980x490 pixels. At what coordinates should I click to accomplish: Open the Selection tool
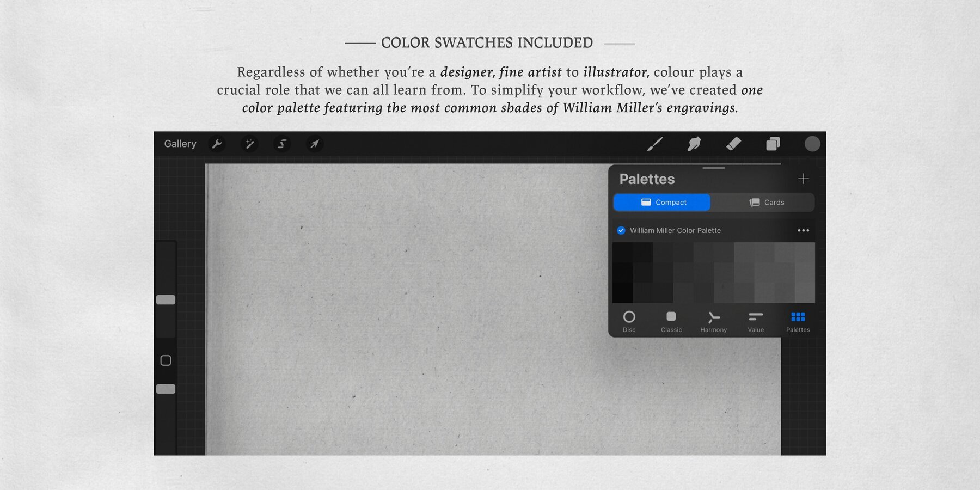(282, 144)
